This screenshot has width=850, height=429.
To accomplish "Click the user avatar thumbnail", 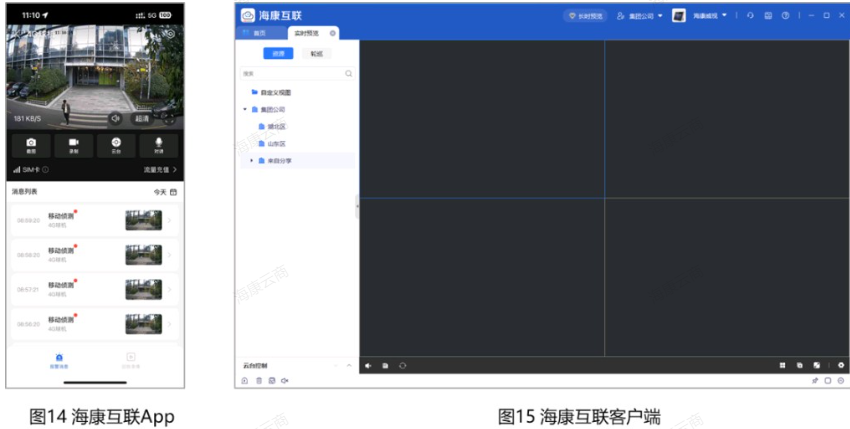I will [x=679, y=16].
